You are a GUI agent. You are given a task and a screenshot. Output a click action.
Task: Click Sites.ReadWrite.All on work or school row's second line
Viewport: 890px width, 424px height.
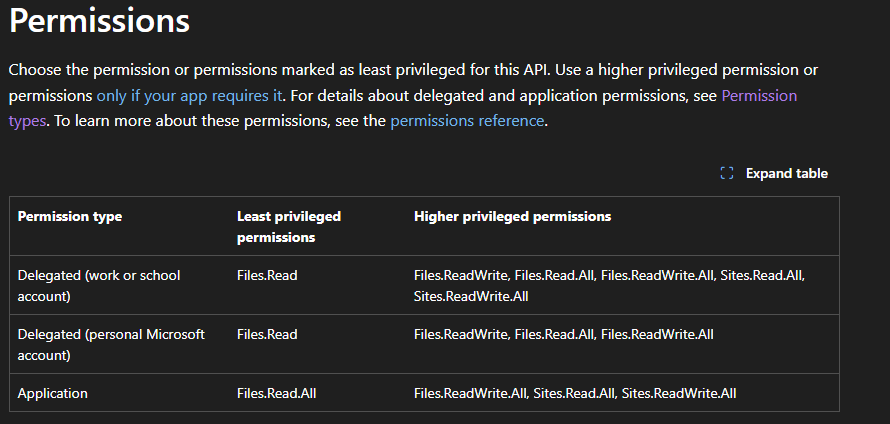click(471, 296)
